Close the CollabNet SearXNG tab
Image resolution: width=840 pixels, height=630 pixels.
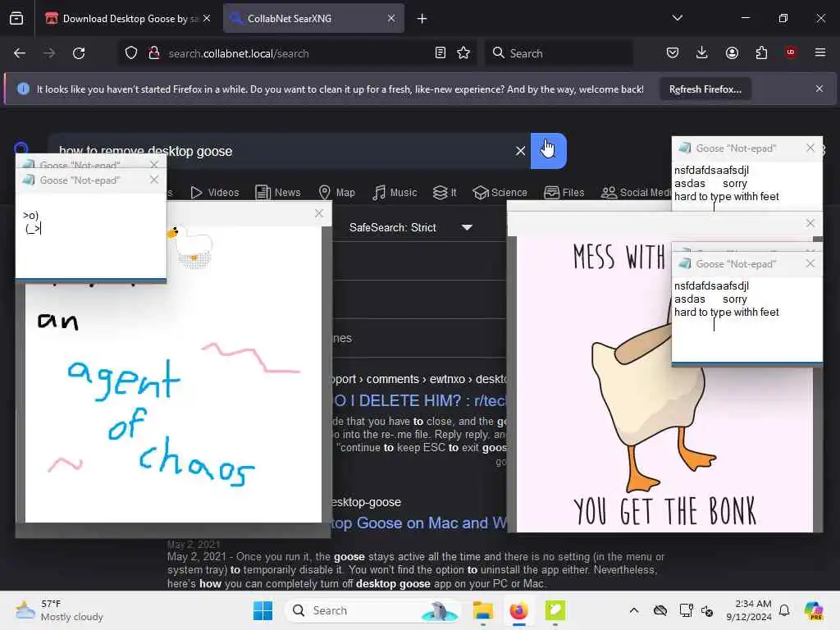[391, 19]
